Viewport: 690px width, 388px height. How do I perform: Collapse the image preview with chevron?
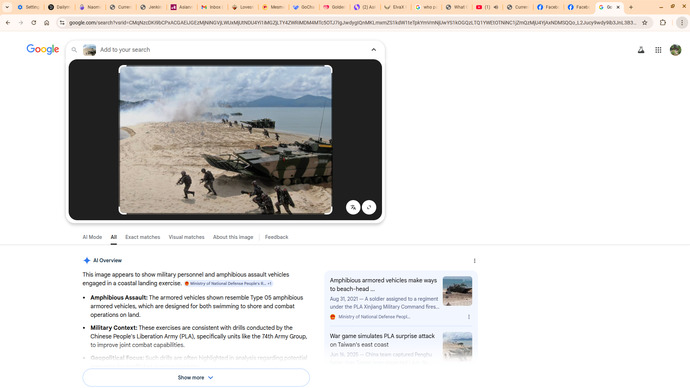[x=374, y=50]
